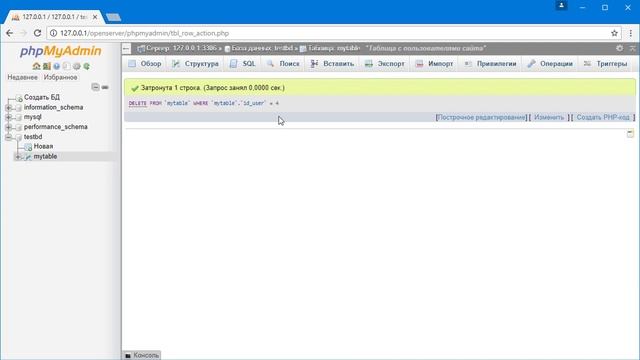This screenshot has width=640, height=360.
Task: Open the Обзор tab
Action: click(x=144, y=64)
